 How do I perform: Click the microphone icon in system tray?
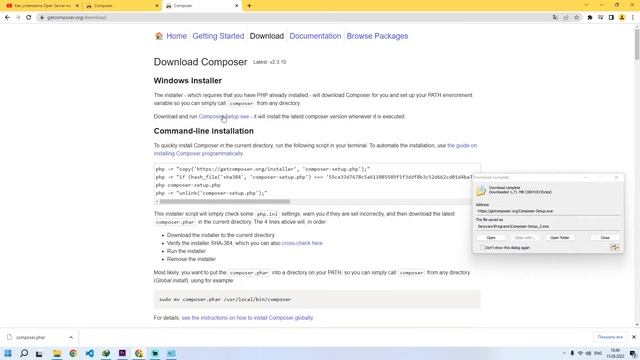pos(572,353)
